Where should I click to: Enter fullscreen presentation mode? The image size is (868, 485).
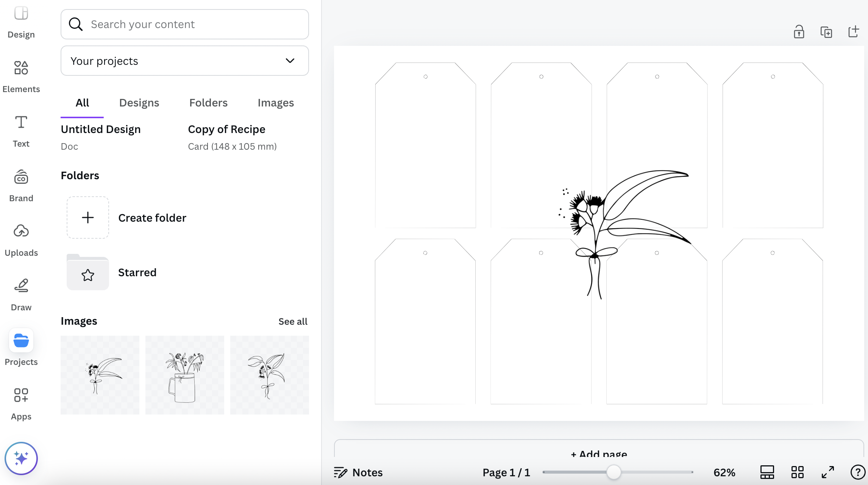coord(828,472)
